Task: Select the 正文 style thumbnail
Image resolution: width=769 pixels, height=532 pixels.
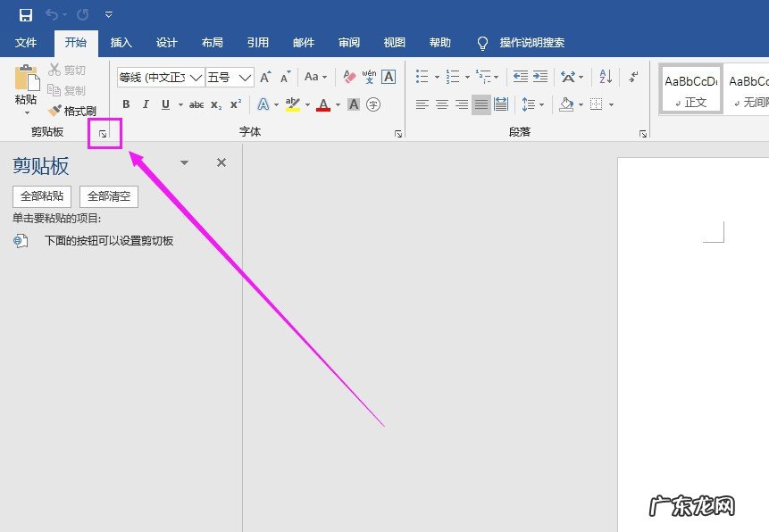Action: (x=690, y=89)
